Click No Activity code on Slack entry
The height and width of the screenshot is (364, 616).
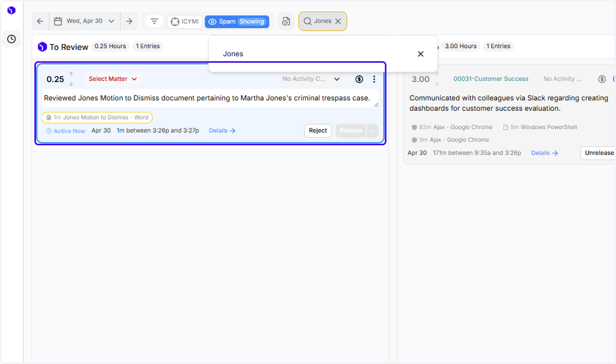(x=563, y=79)
